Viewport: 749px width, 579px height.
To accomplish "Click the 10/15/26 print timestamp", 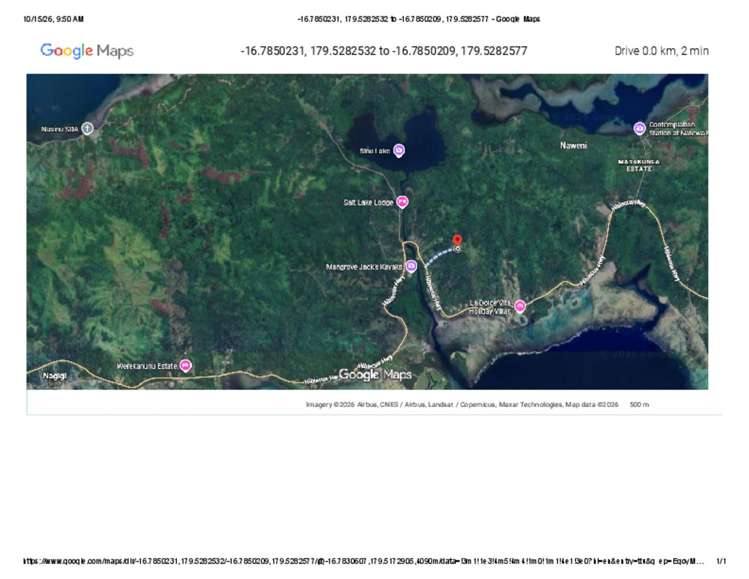I will click(x=54, y=19).
